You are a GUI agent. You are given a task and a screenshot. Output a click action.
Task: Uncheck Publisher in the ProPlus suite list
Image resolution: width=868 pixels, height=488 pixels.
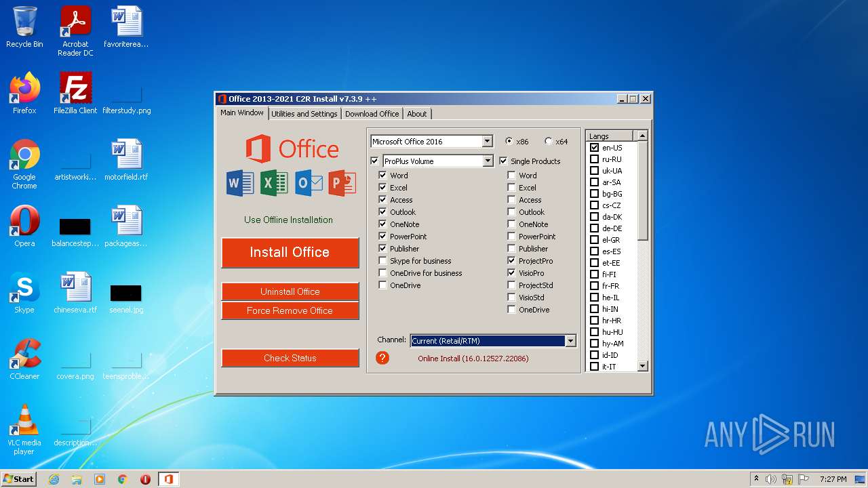coord(383,249)
